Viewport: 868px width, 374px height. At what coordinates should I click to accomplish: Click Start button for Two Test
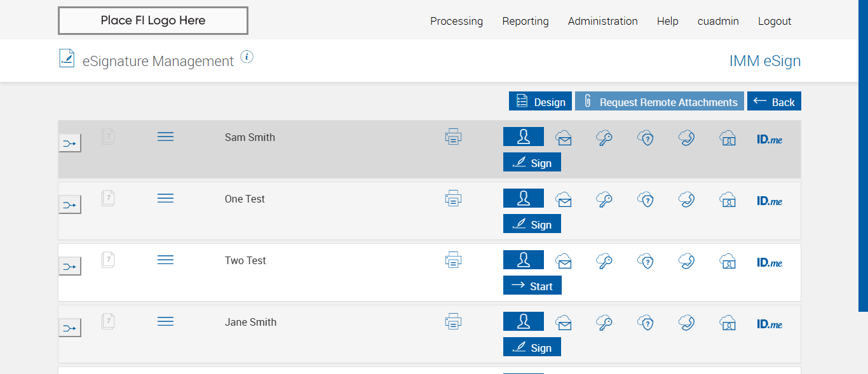pyautogui.click(x=532, y=286)
